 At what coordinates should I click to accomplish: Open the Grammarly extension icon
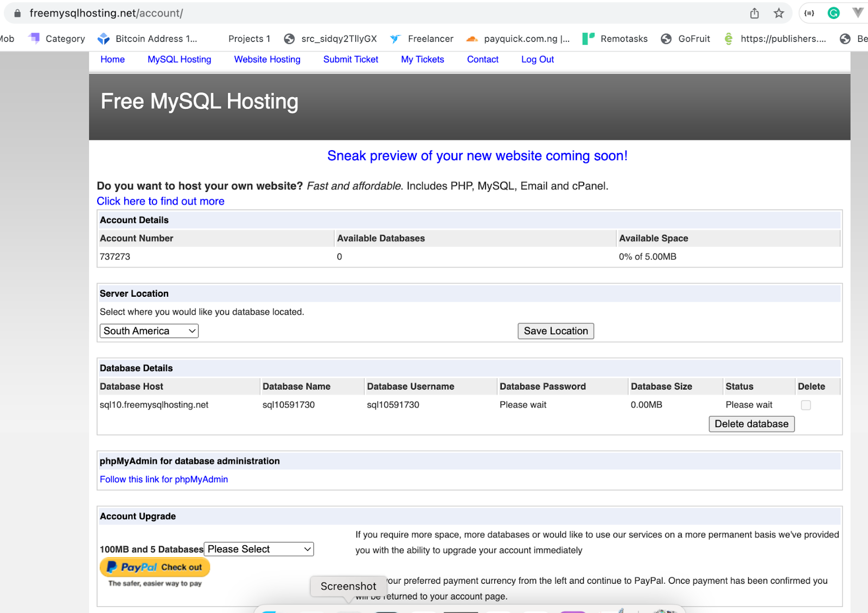pyautogui.click(x=834, y=13)
